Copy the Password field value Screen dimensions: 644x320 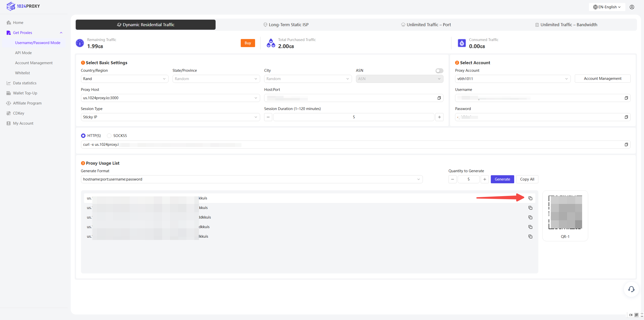pos(626,117)
